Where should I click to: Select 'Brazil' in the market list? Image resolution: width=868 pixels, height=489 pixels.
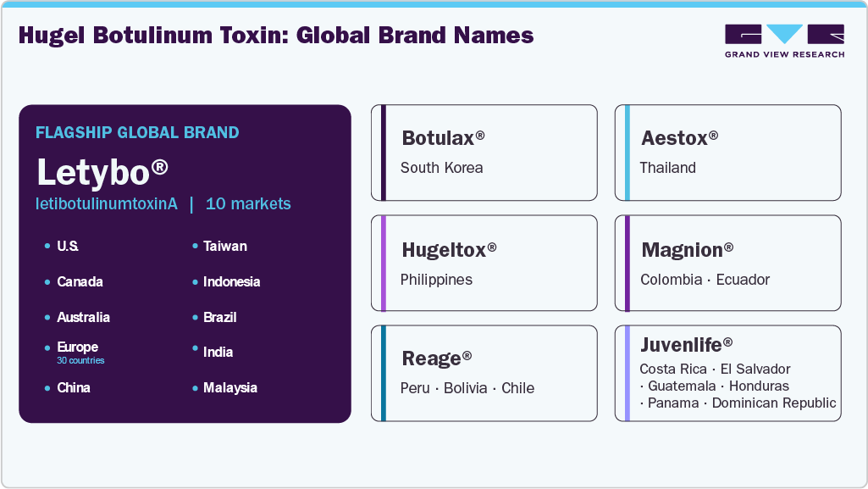[220, 317]
